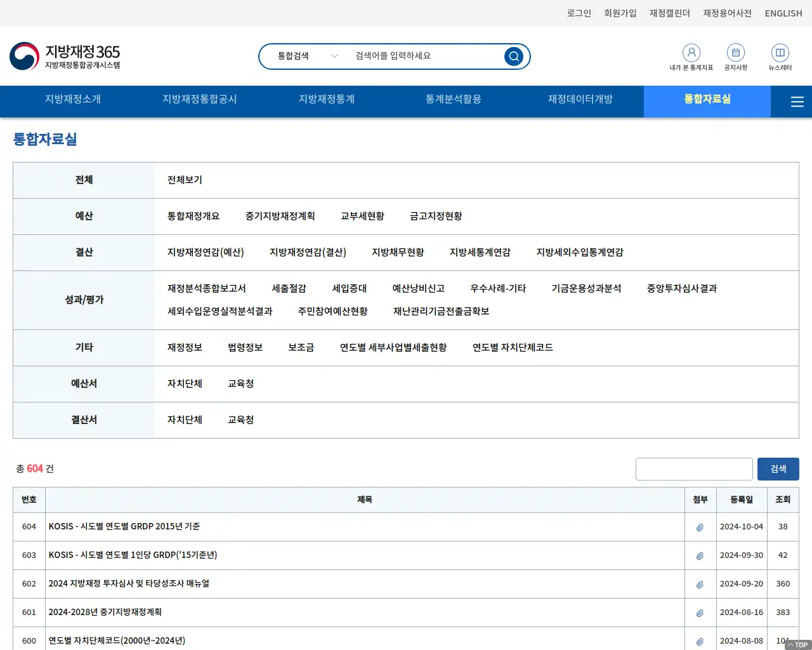Viewport: 812px width, 650px height.
Task: Open the hamburger full menu icon
Action: pos(797,102)
